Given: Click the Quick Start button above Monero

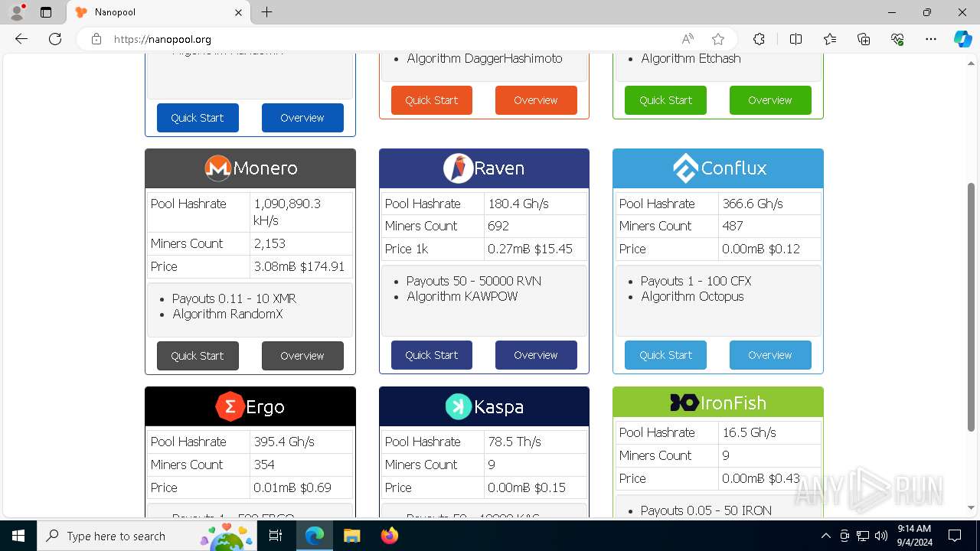Looking at the screenshot, I should tap(198, 118).
